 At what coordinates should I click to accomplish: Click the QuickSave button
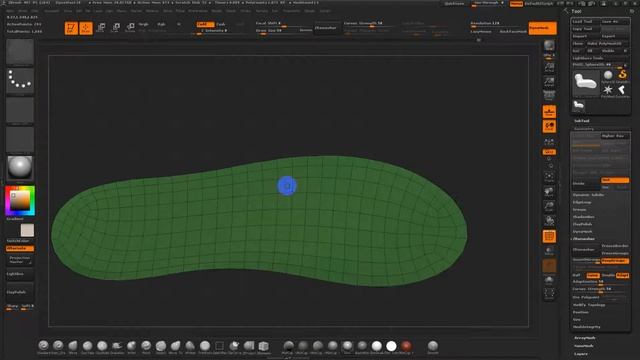click(454, 3)
